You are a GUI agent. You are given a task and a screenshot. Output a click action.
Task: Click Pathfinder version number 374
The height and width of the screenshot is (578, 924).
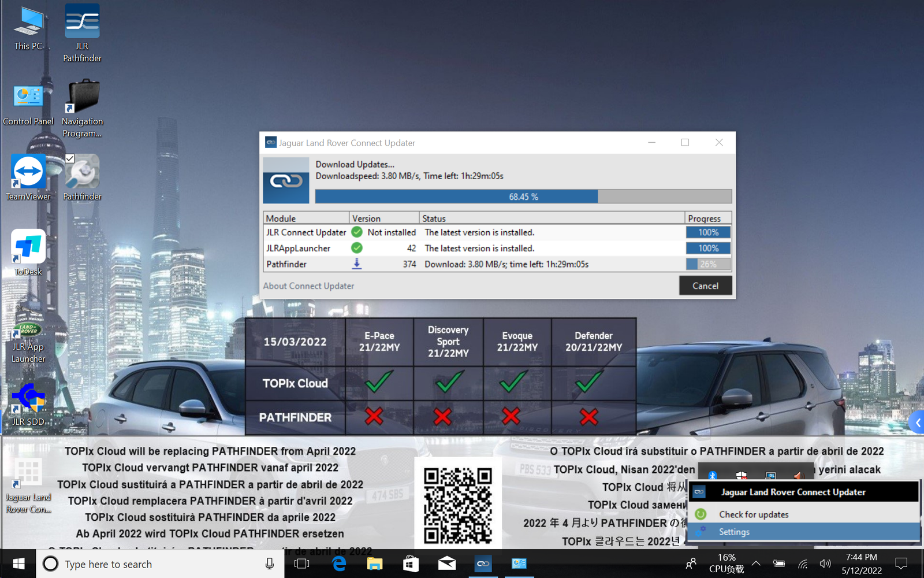409,264
